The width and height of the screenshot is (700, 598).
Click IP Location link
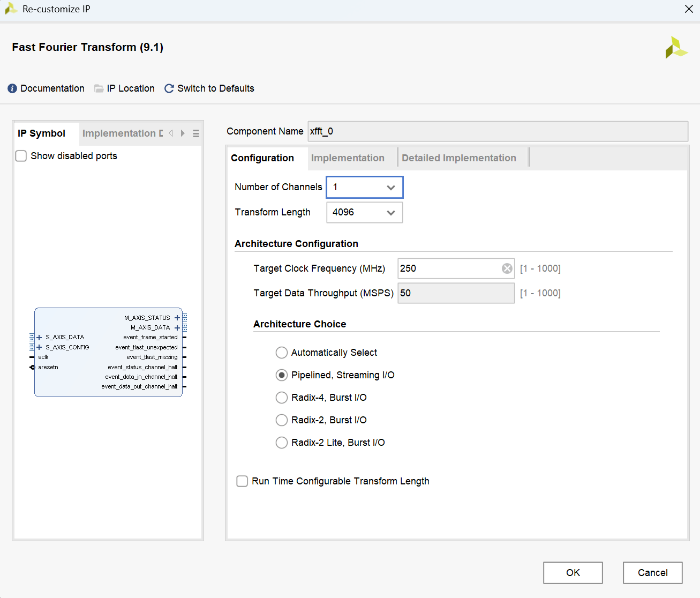[x=131, y=88]
